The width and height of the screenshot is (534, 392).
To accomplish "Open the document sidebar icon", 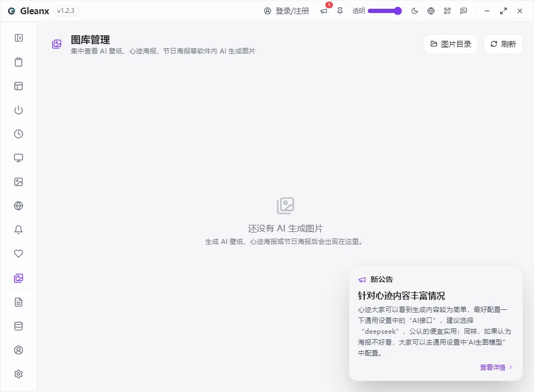I will (19, 302).
